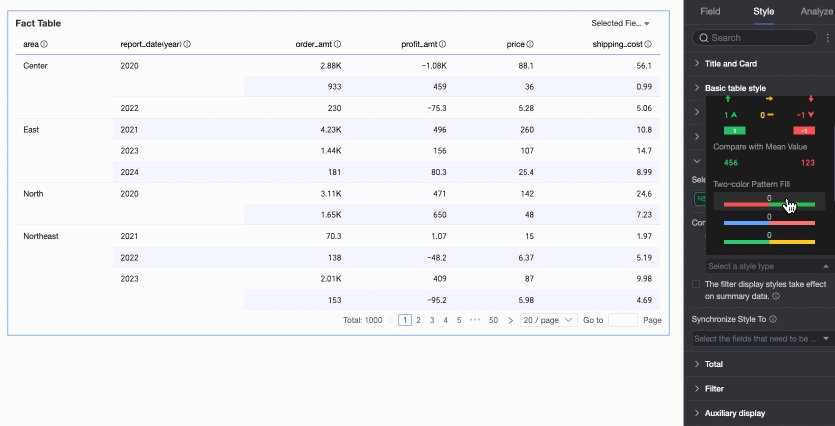This screenshot has height=426, width=835.
Task: Click the -95.2 profit_amt cell
Action: [x=436, y=300]
